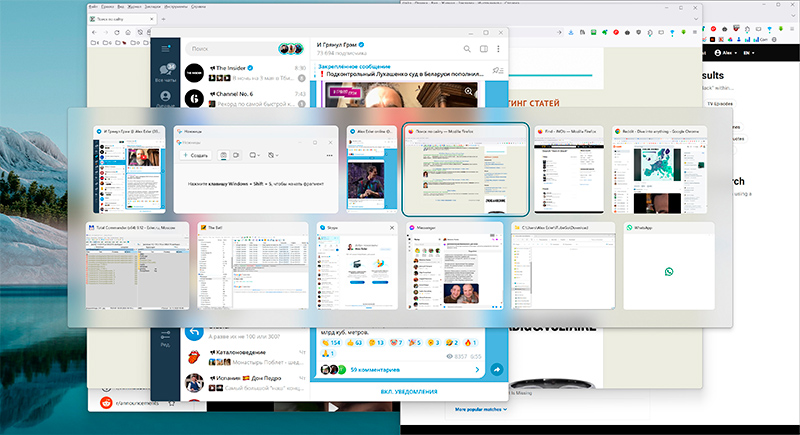800x435 pixels.
Task: Select the Total Commander window thumbnail
Action: [x=137, y=270]
